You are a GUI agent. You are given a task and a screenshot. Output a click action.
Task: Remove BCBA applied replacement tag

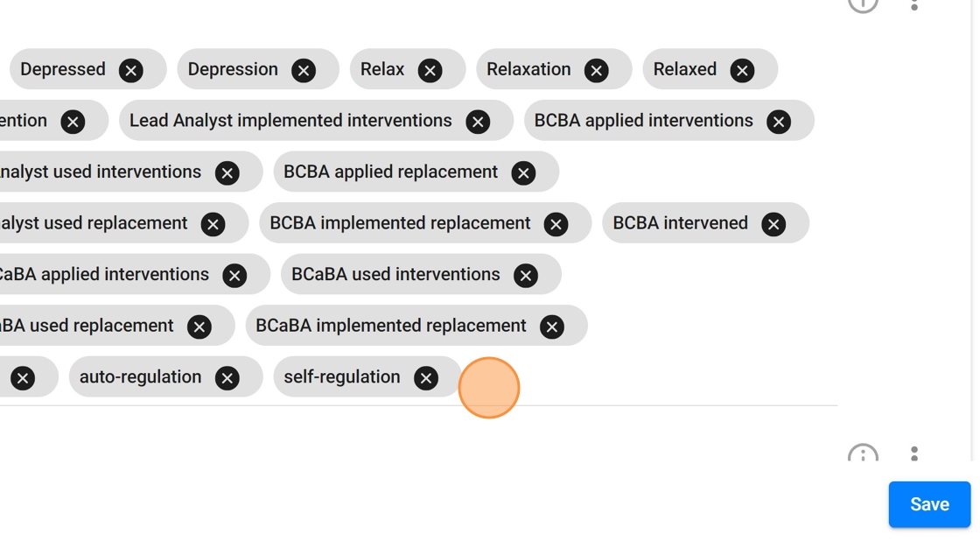coord(523,173)
